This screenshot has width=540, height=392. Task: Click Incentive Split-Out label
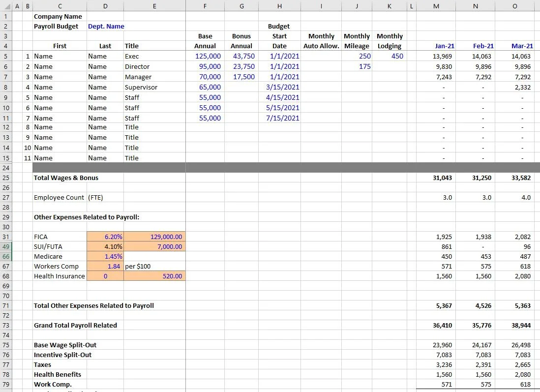pos(62,355)
